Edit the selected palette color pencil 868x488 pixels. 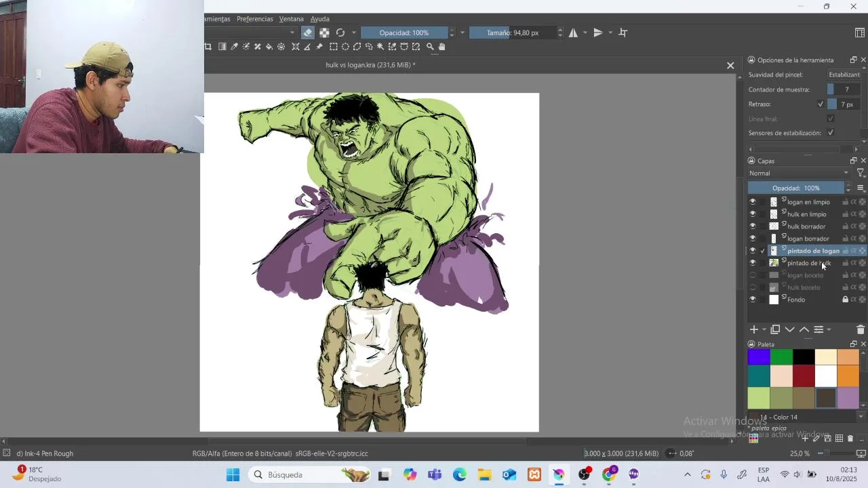pos(816,439)
